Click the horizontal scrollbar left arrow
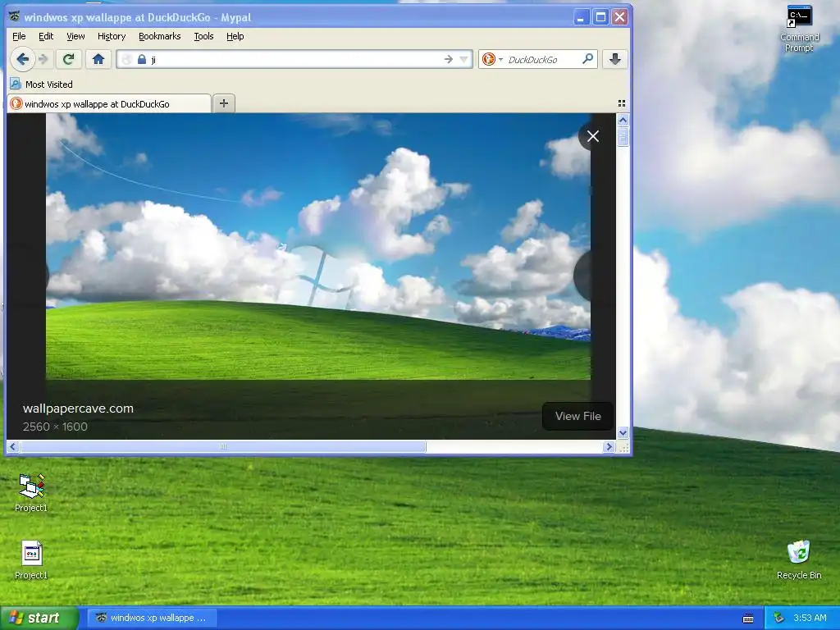Viewport: 840px width, 630px height. click(13, 446)
